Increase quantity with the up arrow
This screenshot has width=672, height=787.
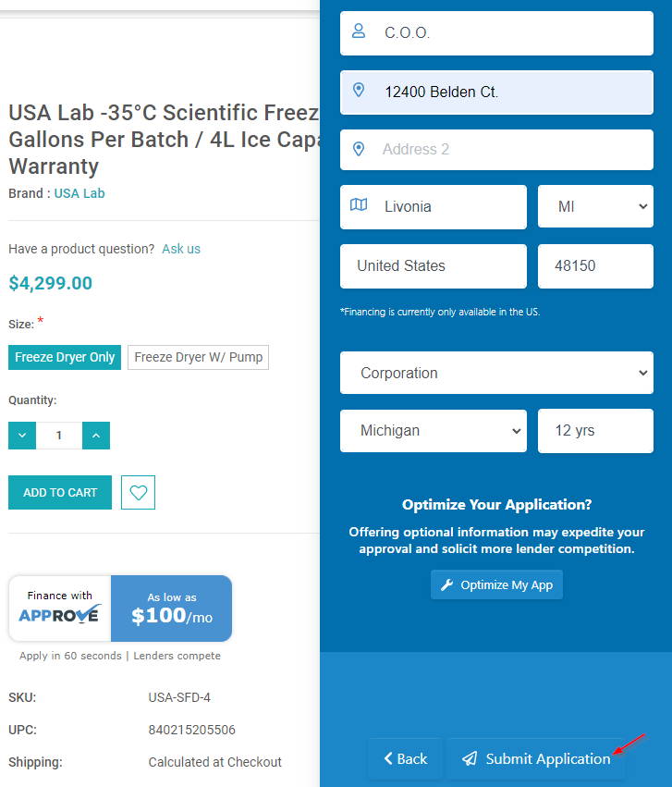(x=96, y=436)
